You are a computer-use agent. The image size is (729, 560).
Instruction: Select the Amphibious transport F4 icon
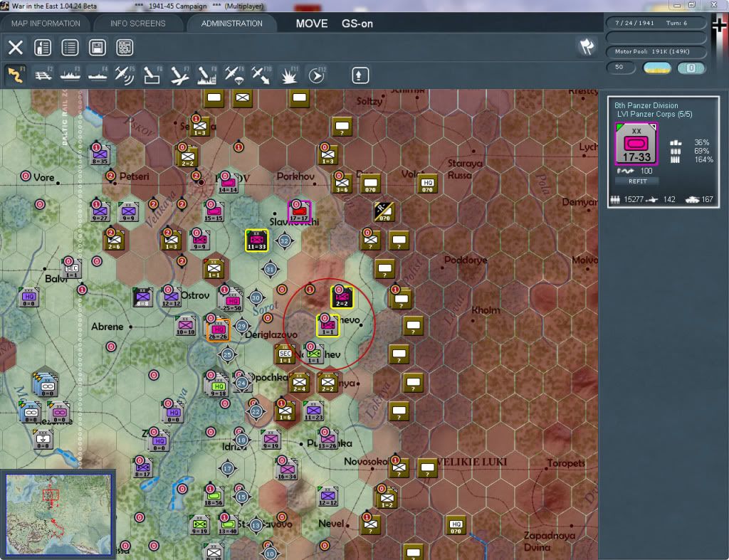(98, 75)
